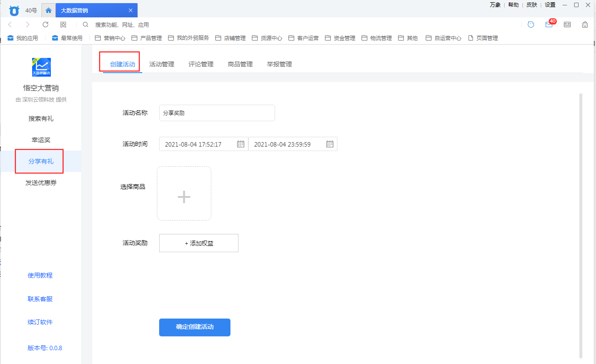Open the 自运营中心 bookmark folder
The image size is (596, 364).
444,38
